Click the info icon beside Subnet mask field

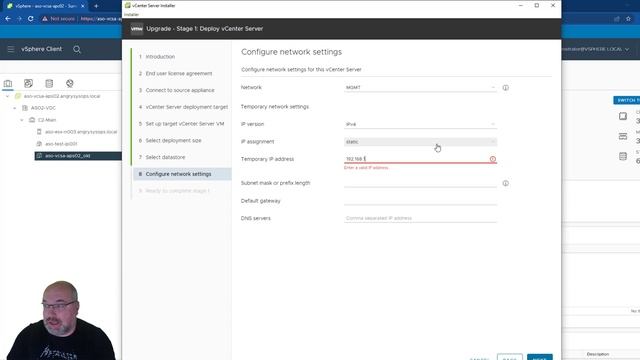[x=505, y=183]
